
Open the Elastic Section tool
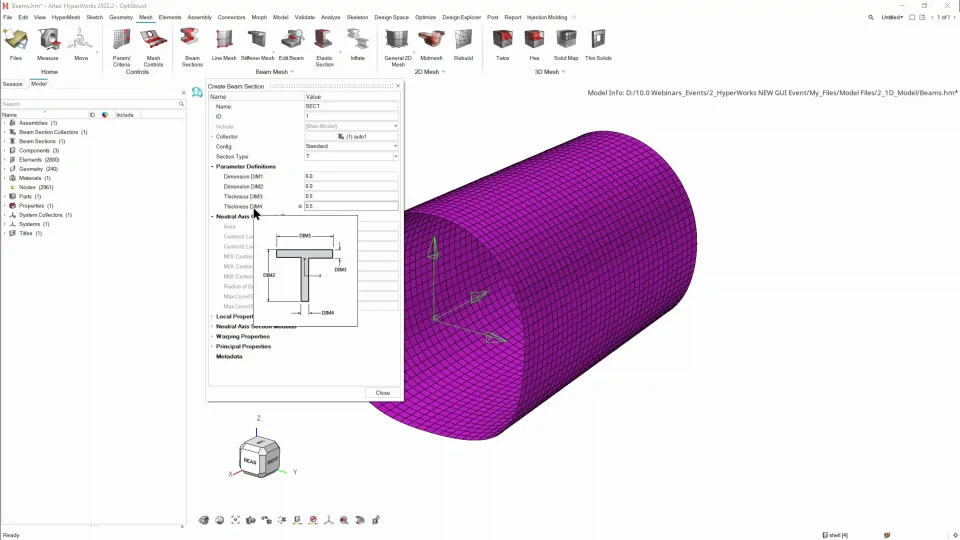[x=324, y=40]
